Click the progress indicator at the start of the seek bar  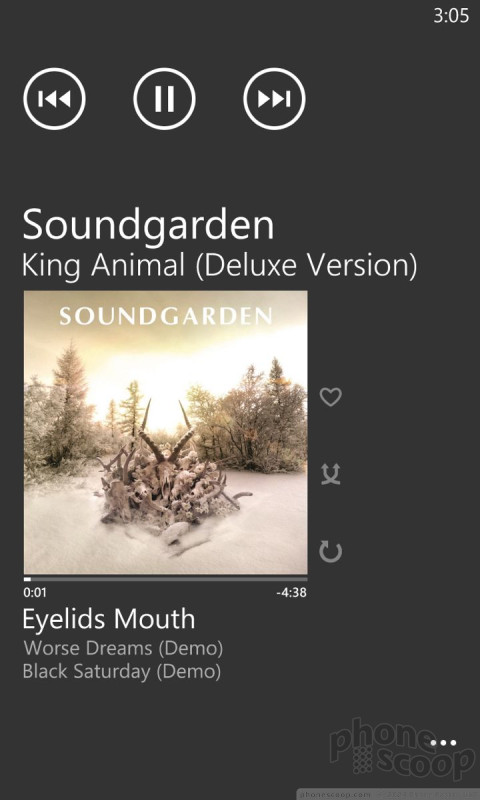point(27,579)
